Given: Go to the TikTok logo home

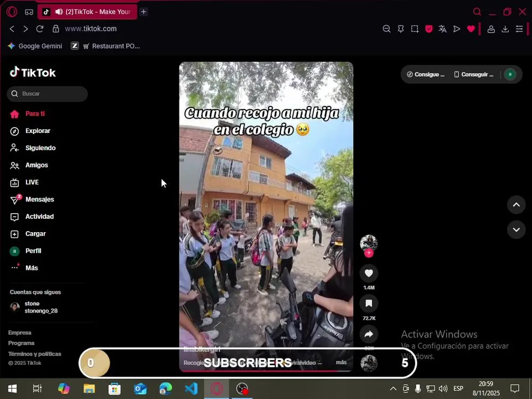Looking at the screenshot, I should pos(33,72).
